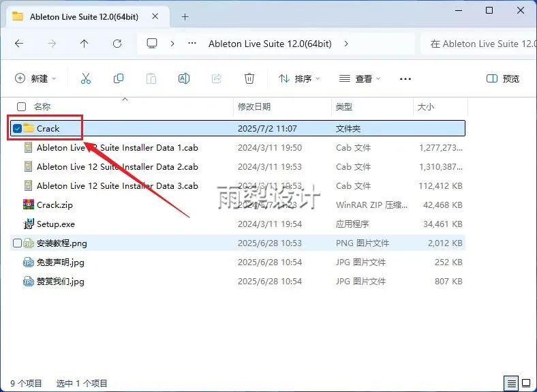The width and height of the screenshot is (537, 392).
Task: Close the Ableton Live Suite tab
Action: coord(155,16)
